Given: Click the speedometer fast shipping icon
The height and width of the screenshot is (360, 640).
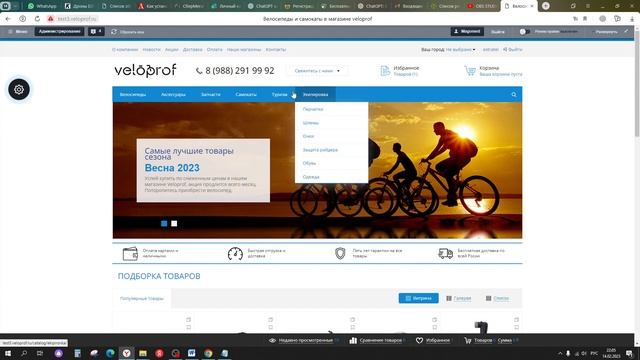Looking at the screenshot, I should pyautogui.click(x=235, y=253).
